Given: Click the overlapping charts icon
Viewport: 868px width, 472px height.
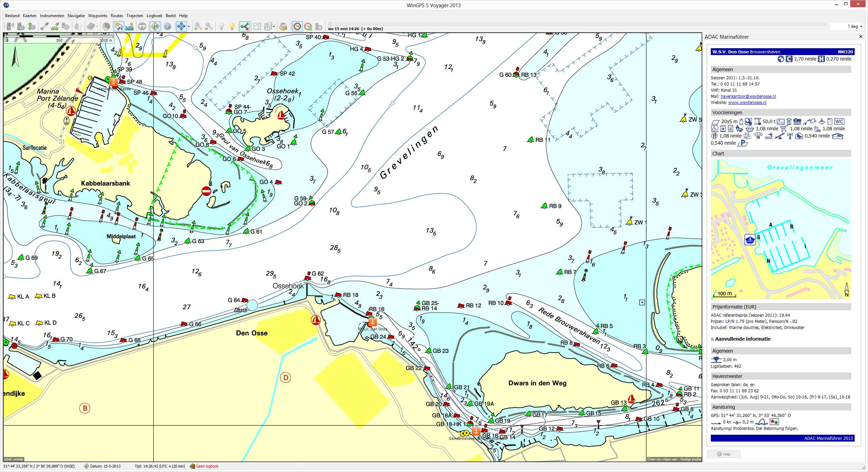Looking at the screenshot, I should 268,26.
